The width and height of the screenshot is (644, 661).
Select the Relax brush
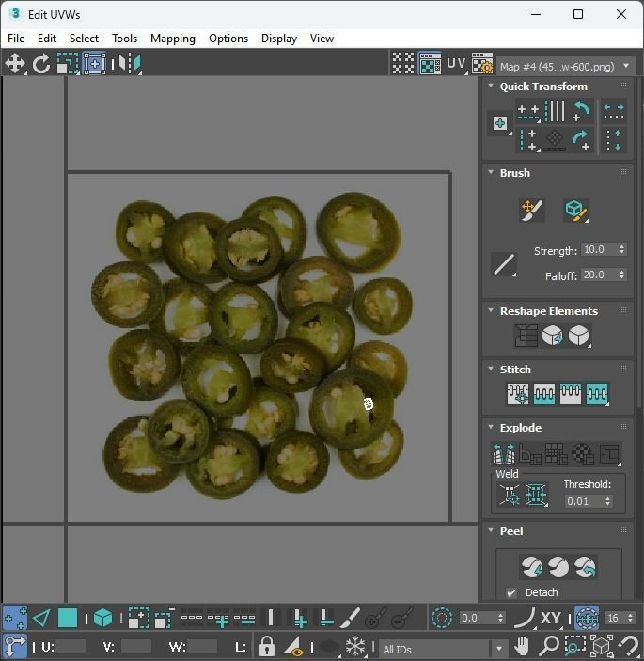(x=576, y=210)
